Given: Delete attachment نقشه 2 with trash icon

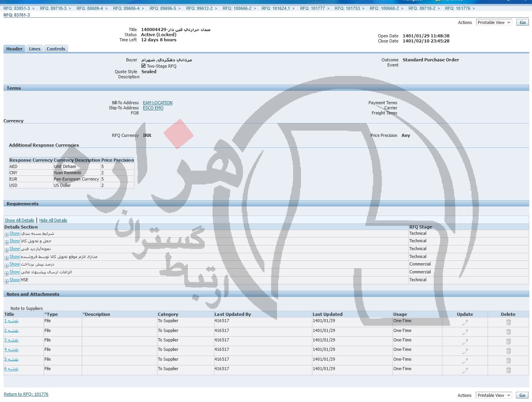Looking at the screenshot, I should coord(508,332).
